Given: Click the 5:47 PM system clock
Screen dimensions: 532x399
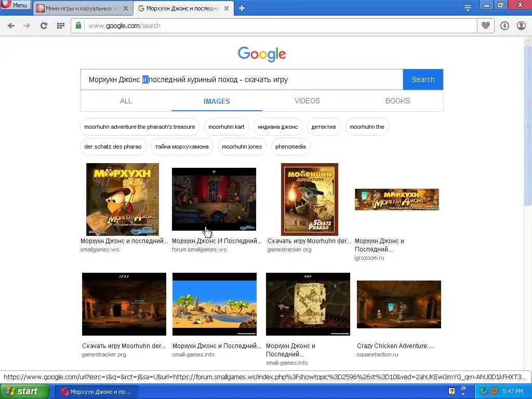Looking at the screenshot, I should click(513, 392).
